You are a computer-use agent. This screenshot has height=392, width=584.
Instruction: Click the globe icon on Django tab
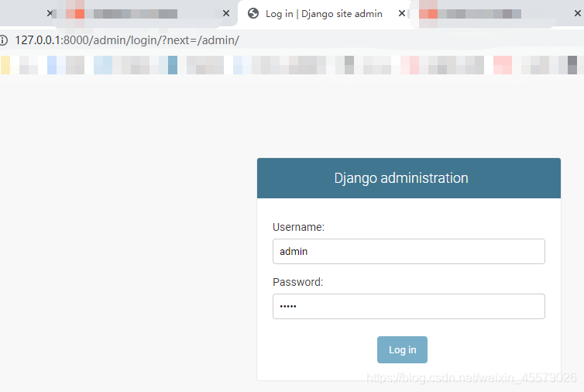[x=253, y=14]
